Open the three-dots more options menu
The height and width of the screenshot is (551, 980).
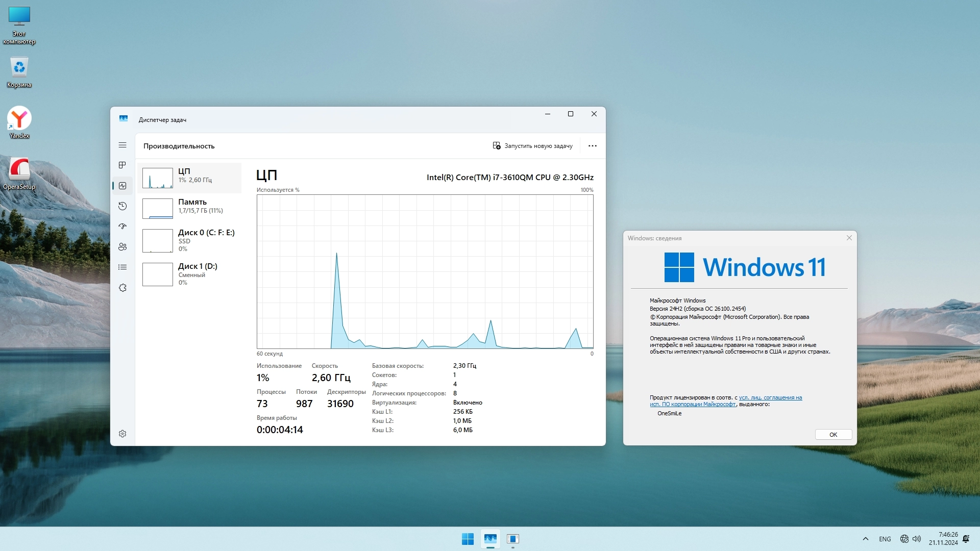point(592,146)
